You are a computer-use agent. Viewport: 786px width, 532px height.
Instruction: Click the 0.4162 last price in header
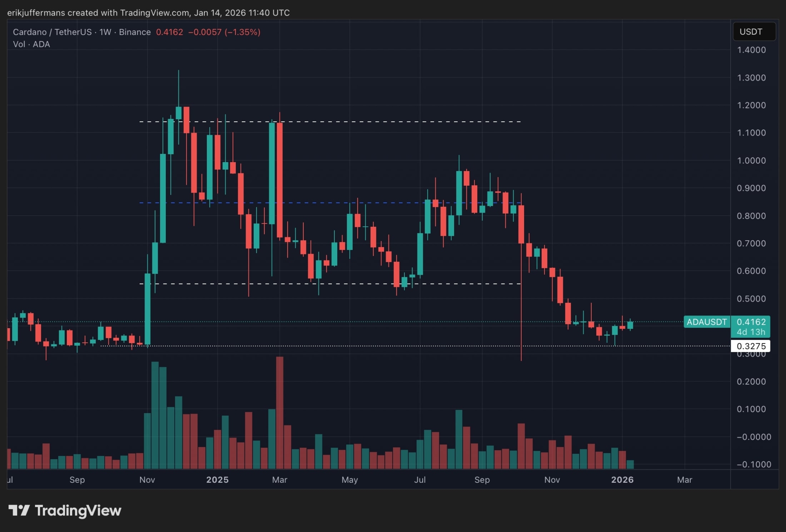point(169,32)
